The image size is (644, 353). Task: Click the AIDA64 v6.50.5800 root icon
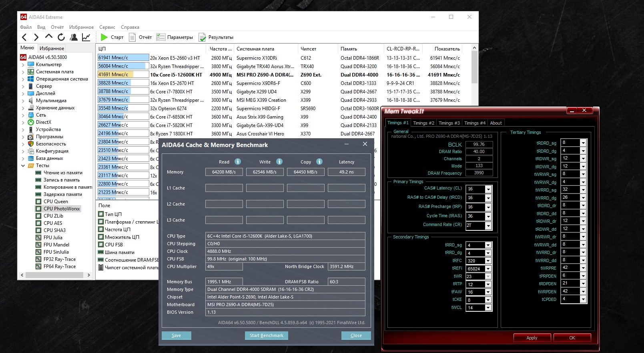pyautogui.click(x=23, y=57)
